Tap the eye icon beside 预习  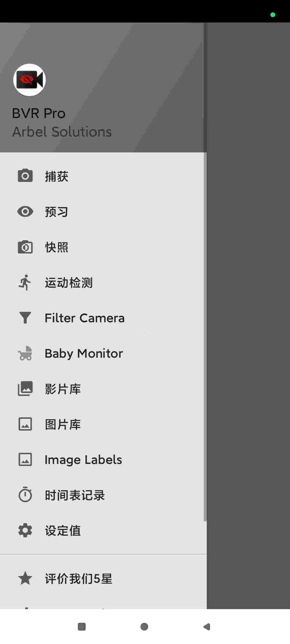tap(25, 211)
